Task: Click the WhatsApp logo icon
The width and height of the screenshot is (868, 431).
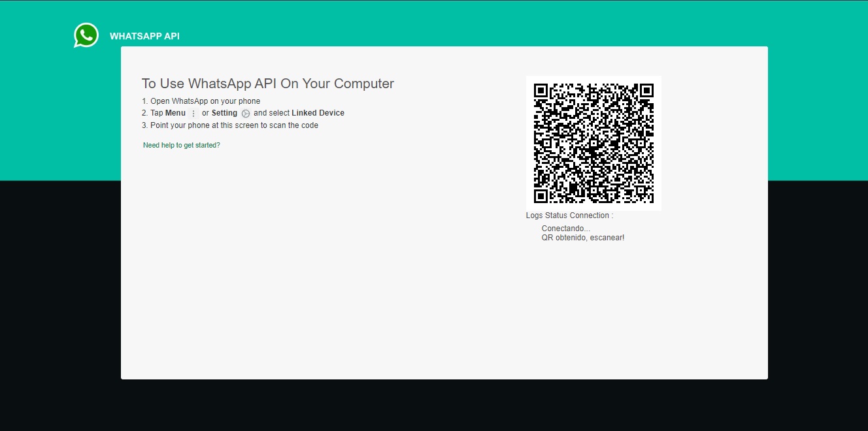Action: 86,35
